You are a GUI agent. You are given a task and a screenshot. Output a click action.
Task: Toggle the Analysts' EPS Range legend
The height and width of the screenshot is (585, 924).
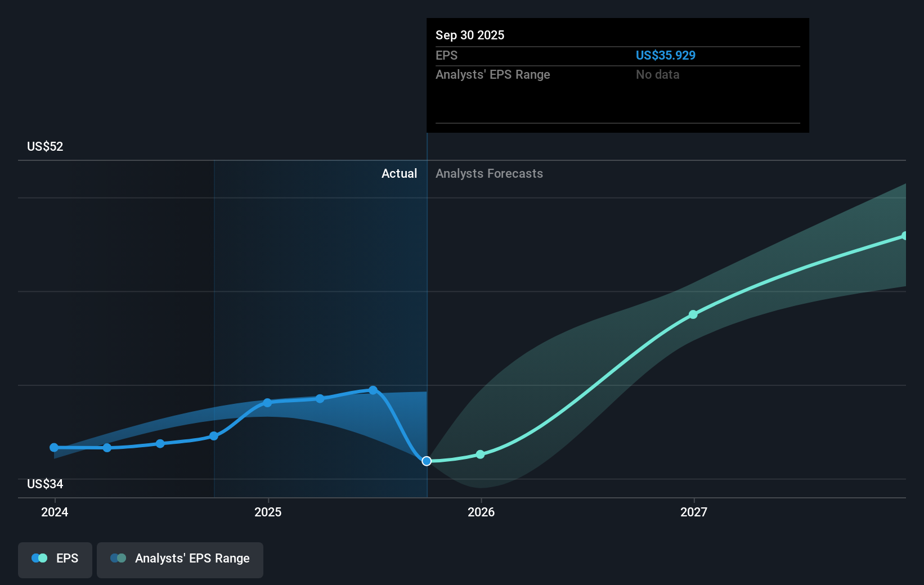[x=180, y=559]
